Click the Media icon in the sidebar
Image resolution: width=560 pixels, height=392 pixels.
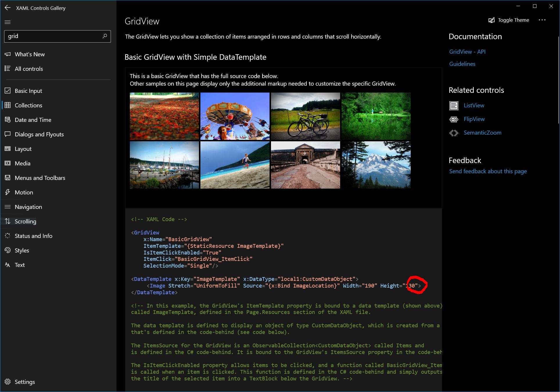coord(8,163)
